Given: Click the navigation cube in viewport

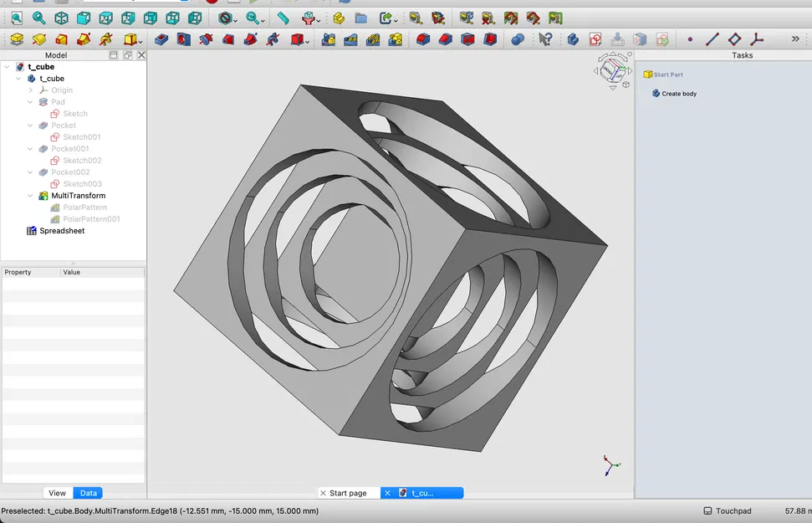Looking at the screenshot, I should tap(613, 69).
